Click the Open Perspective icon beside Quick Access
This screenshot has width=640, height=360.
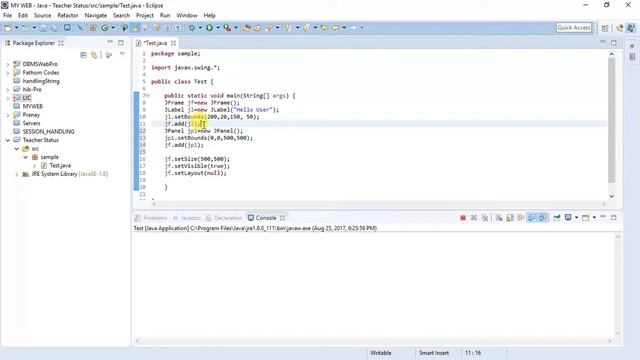605,28
